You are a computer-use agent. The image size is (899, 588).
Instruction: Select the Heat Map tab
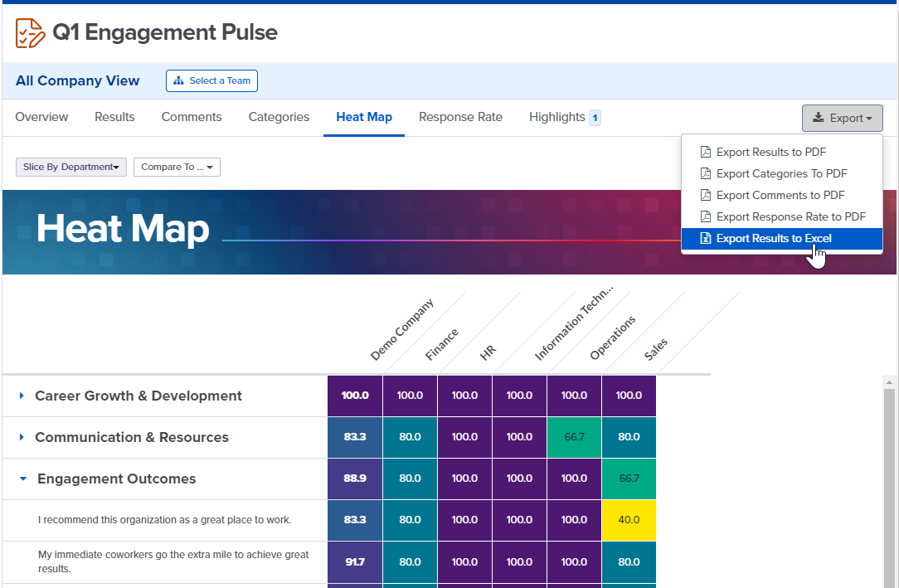tap(364, 117)
